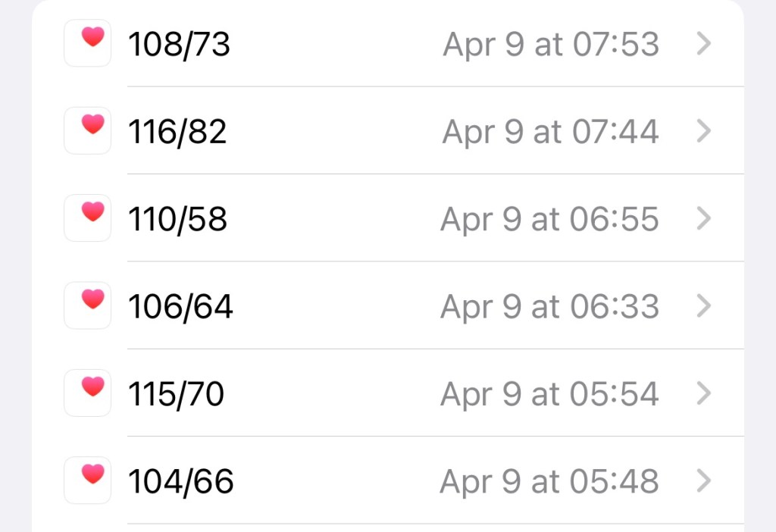The width and height of the screenshot is (776, 532).
Task: Open details chevron for the 05:54 reading
Action: point(704,393)
